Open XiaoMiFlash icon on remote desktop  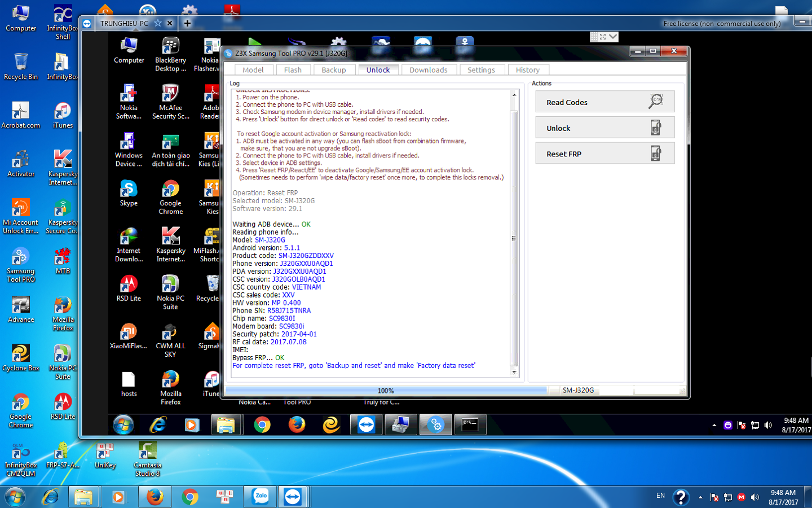(x=129, y=336)
